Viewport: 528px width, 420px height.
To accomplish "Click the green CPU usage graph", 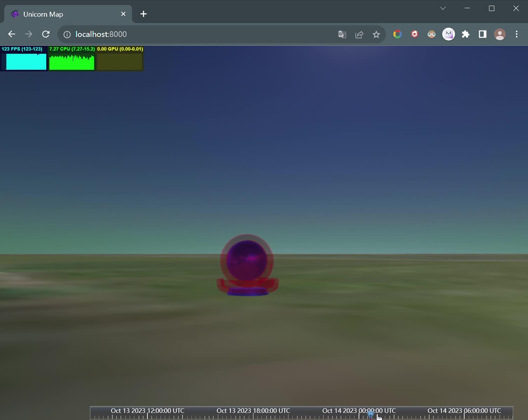I will (x=72, y=60).
